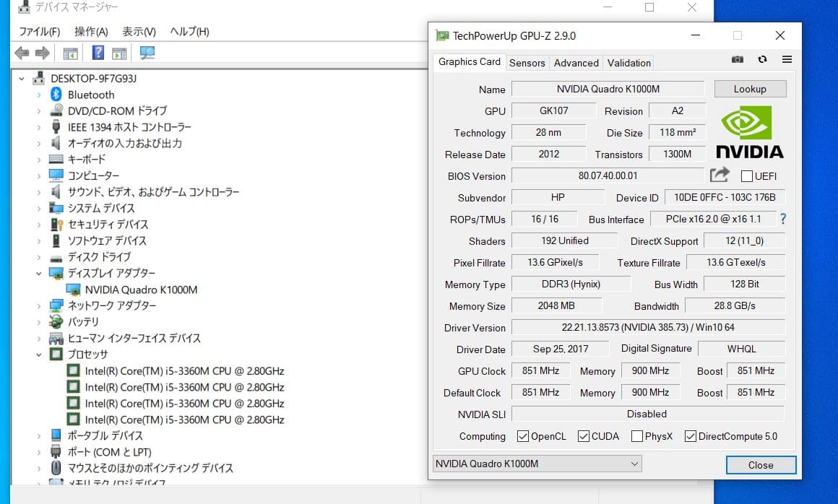Click the Lookup button

[x=750, y=89]
